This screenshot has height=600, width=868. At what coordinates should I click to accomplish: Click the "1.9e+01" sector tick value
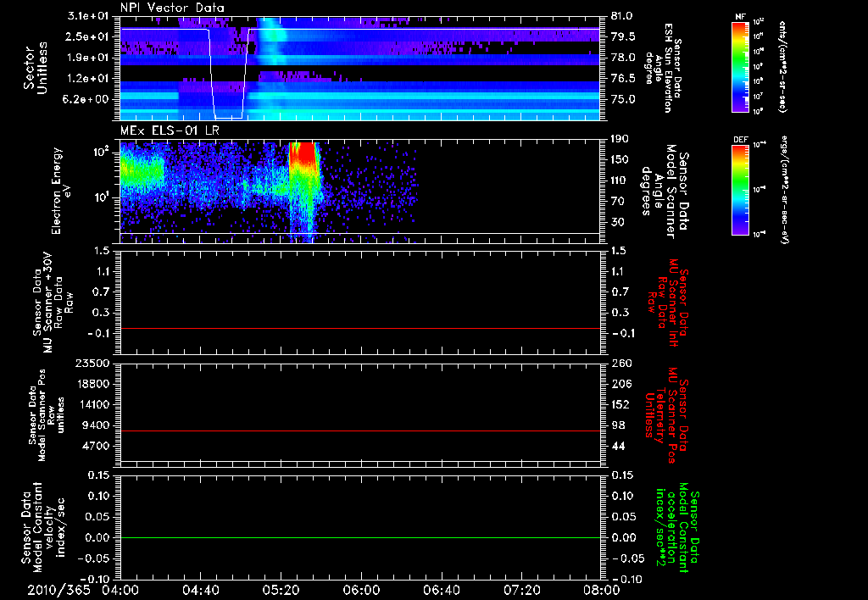coord(90,58)
